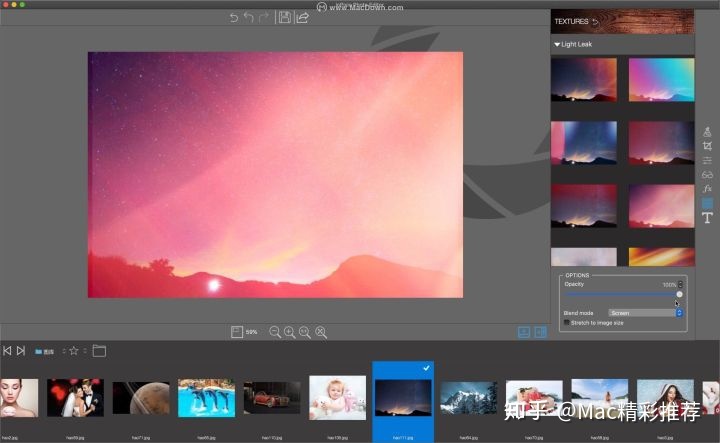Open the fx effects panel in sidebar

click(x=707, y=188)
